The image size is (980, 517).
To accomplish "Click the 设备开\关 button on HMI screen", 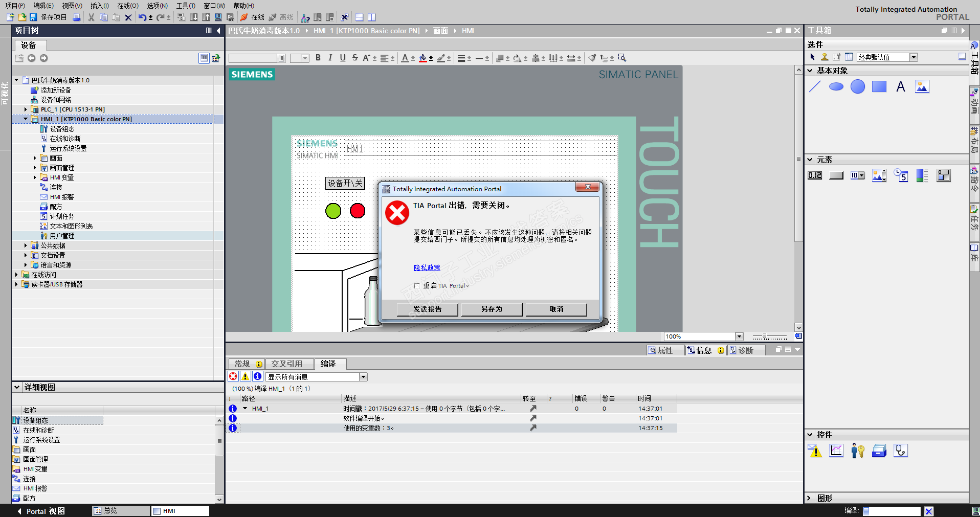I will 345,183.
